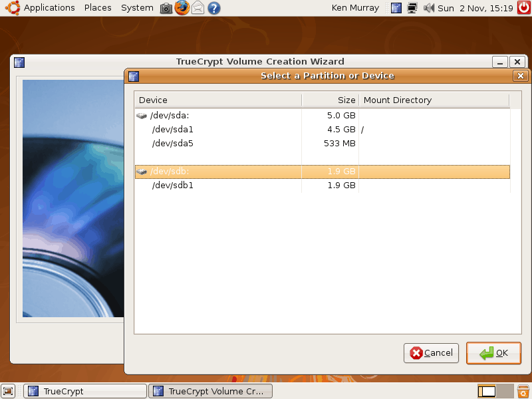Select the /dev/sda: device row
Screen dimensions: 532x399
pyautogui.click(x=323, y=115)
